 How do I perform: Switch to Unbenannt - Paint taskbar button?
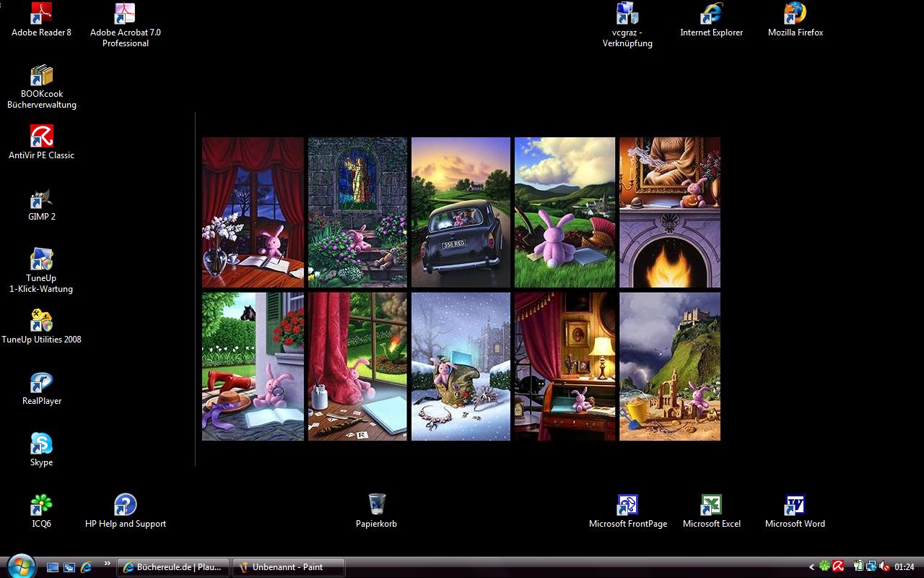coord(287,567)
